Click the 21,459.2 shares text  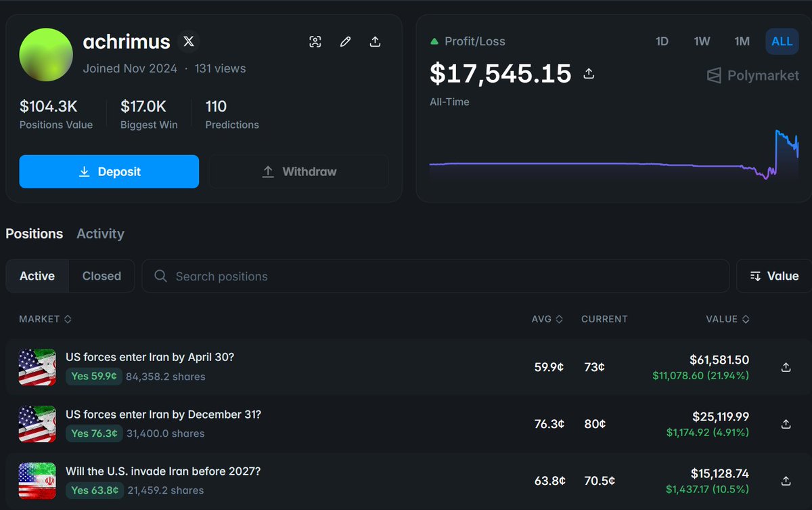164,490
